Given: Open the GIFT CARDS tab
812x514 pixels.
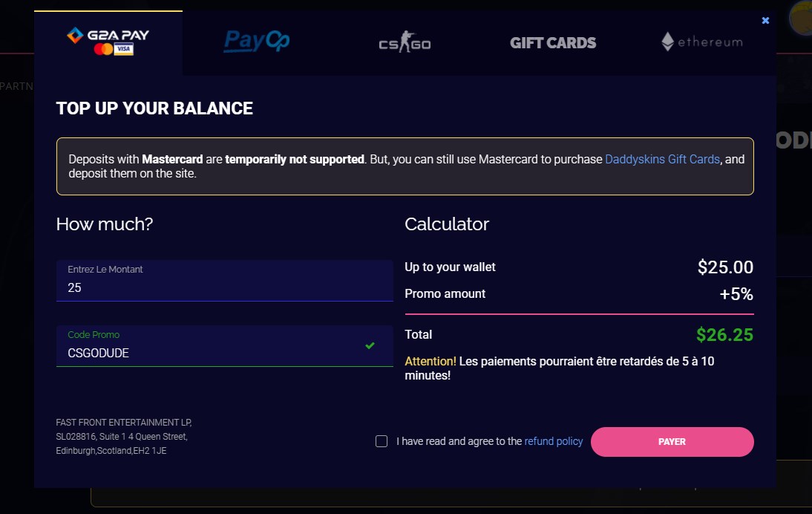Looking at the screenshot, I should click(x=553, y=43).
